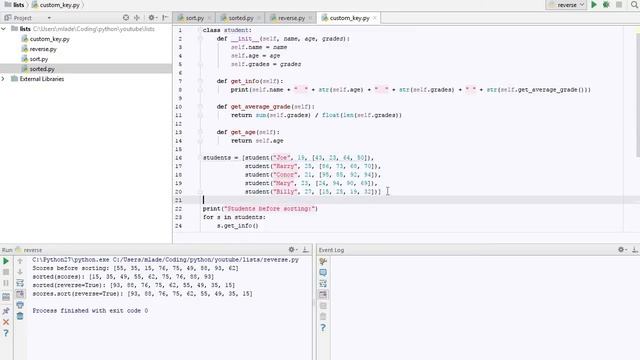640x360 pixels.
Task: Open Project panel gear settings
Action: (152, 18)
